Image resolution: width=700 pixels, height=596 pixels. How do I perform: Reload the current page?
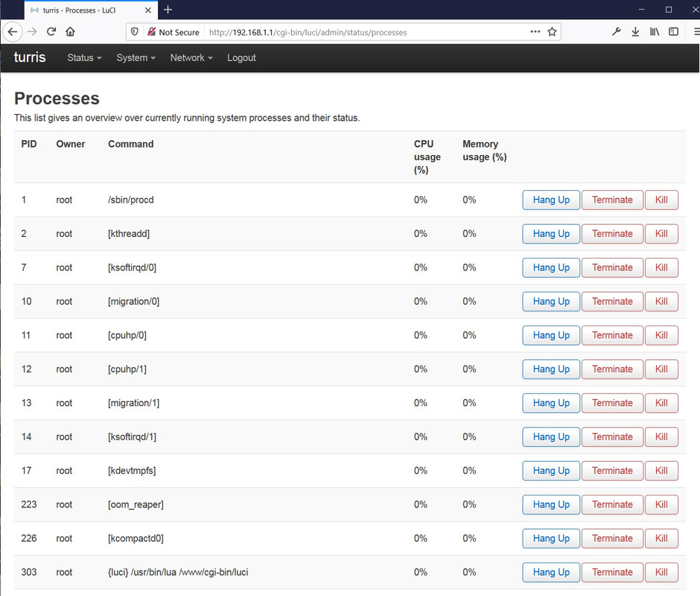pos(51,32)
